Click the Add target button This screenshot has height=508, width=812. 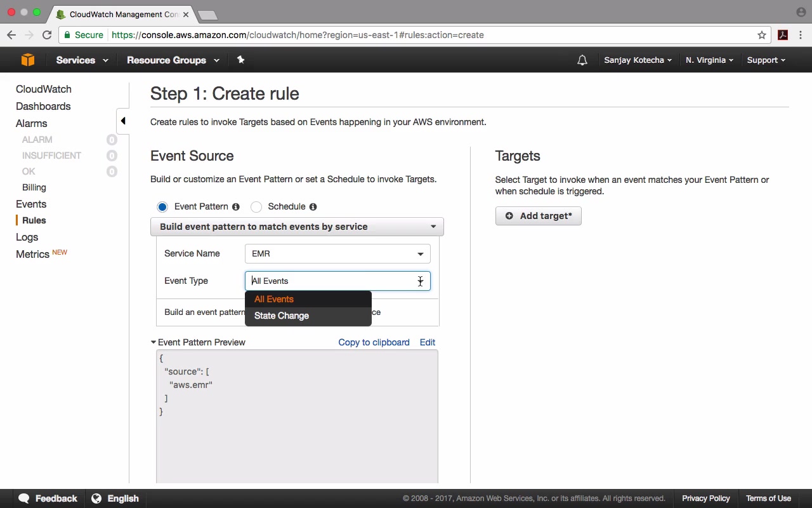click(x=538, y=216)
